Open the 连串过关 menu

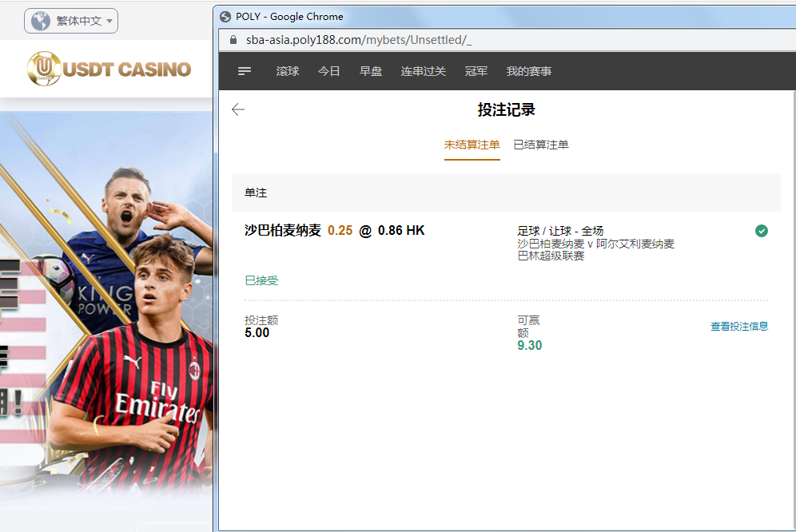(423, 71)
